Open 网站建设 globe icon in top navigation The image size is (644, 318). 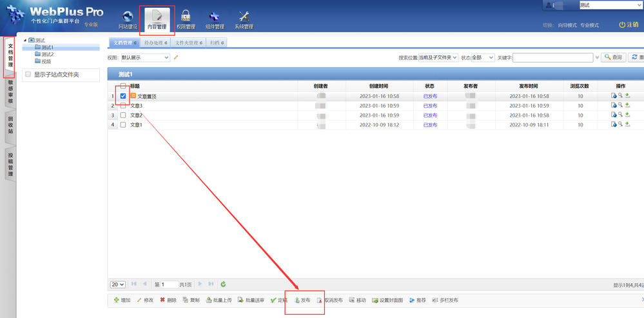(x=128, y=18)
